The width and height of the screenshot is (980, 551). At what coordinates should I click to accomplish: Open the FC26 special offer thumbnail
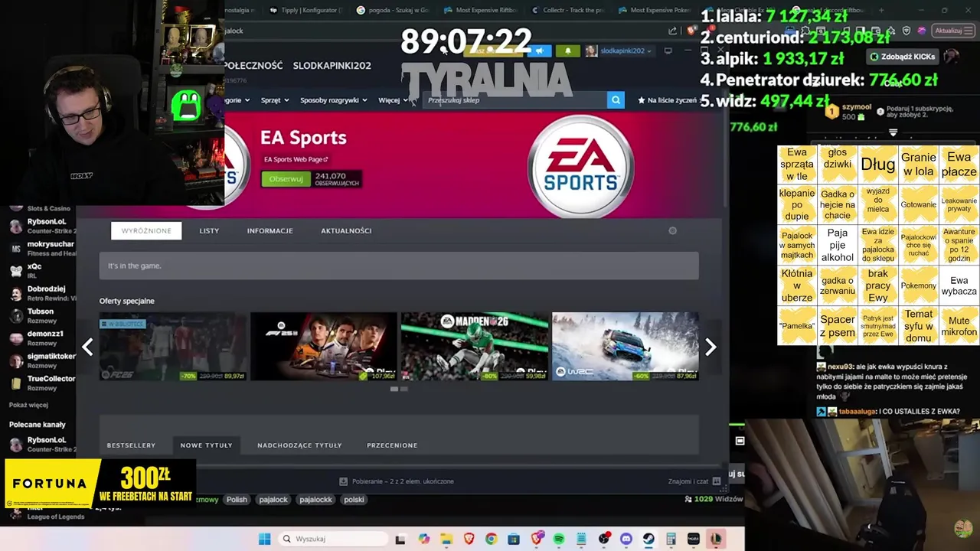(x=173, y=347)
